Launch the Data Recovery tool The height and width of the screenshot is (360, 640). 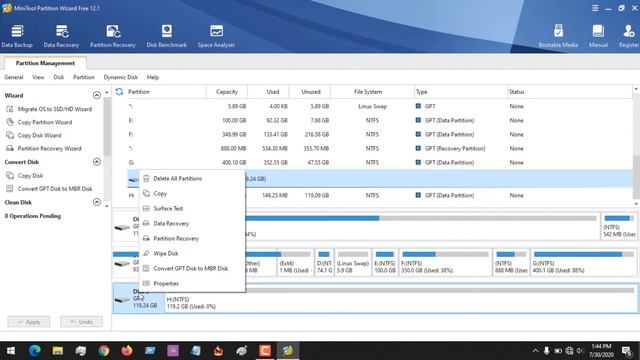click(x=61, y=36)
